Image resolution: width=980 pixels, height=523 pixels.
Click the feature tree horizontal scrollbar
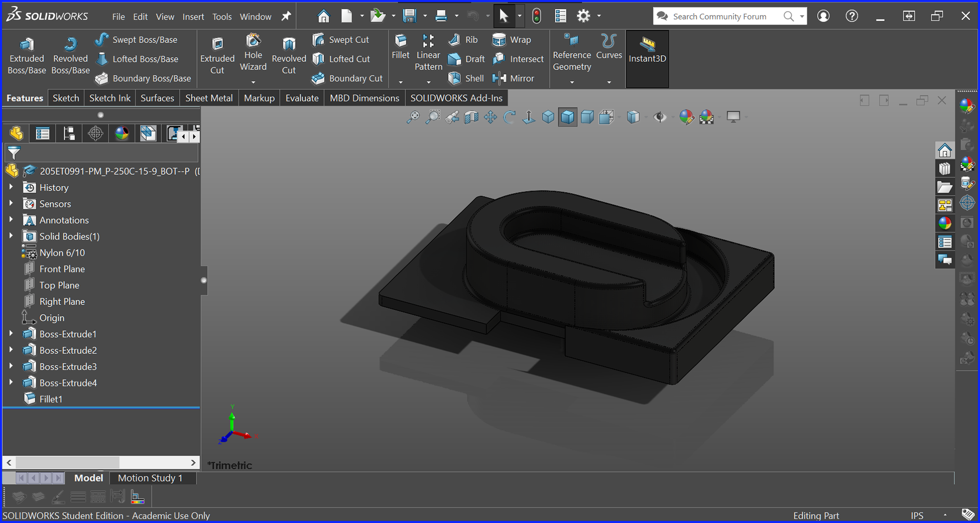(x=101, y=463)
